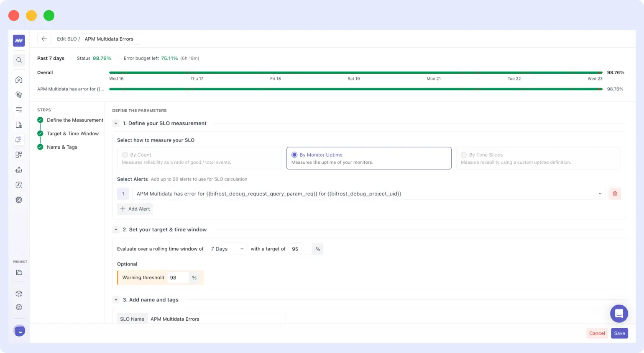Open the home icon with a sparkle
The width and height of the screenshot is (644, 353).
[x=19, y=80]
